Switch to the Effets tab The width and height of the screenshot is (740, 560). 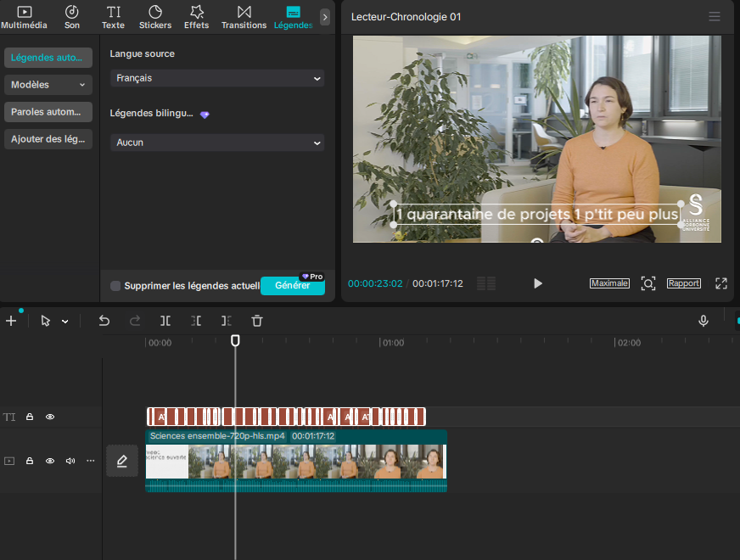point(196,18)
